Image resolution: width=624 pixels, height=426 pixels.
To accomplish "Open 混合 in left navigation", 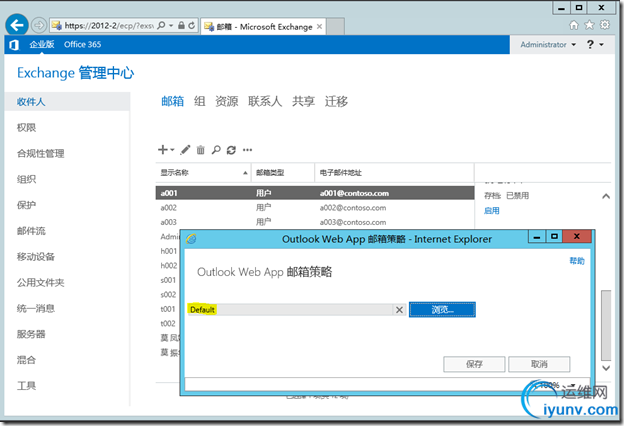I will tap(26, 360).
